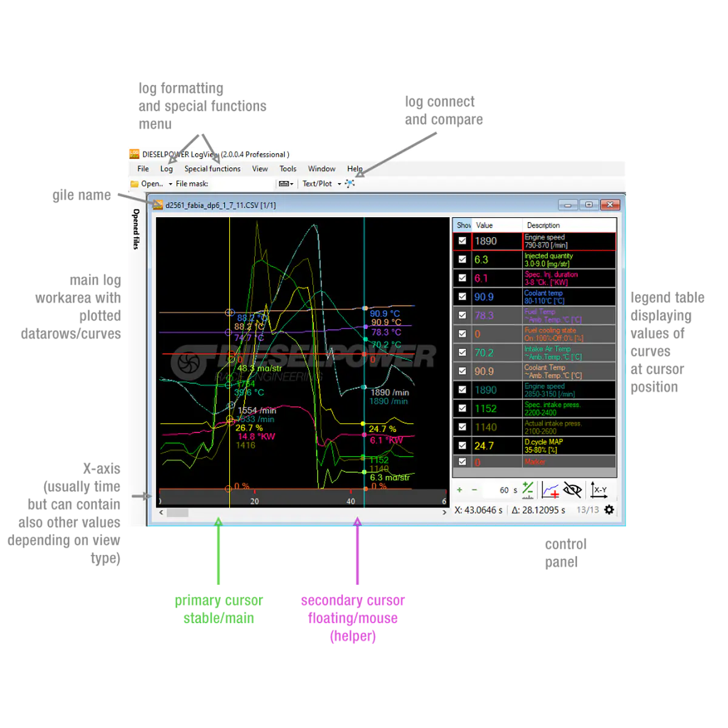728x728 pixels.
Task: Restore the d2561_fabia CSV child window
Action: tap(588, 205)
